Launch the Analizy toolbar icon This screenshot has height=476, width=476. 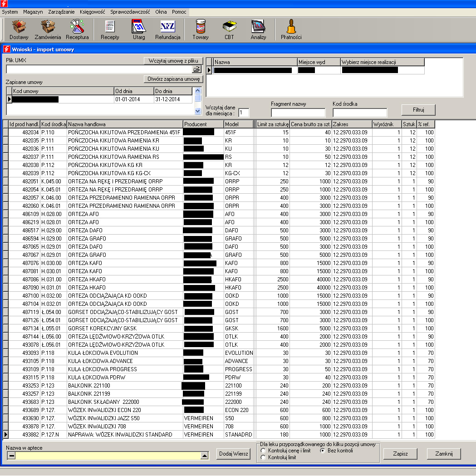click(258, 29)
